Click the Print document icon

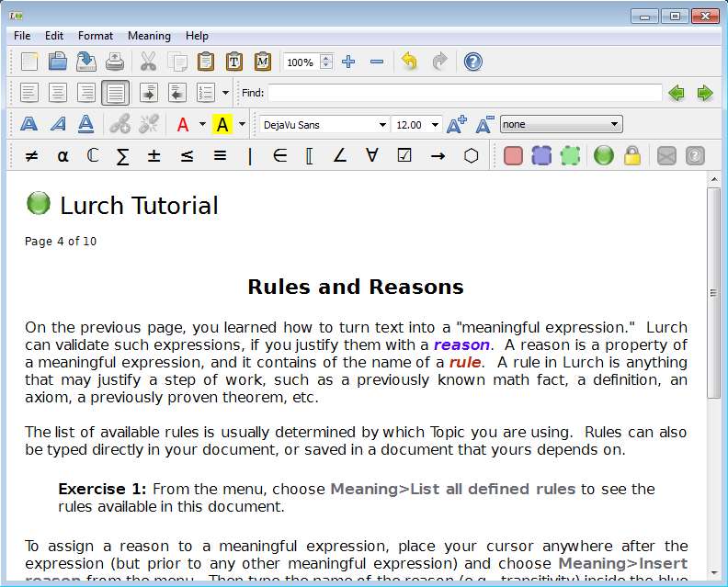pyautogui.click(x=114, y=62)
